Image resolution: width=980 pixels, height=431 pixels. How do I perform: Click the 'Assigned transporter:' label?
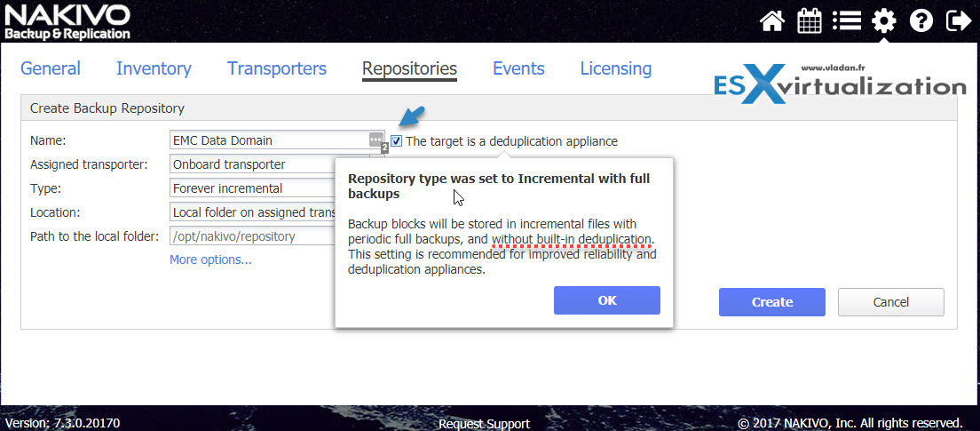click(89, 164)
